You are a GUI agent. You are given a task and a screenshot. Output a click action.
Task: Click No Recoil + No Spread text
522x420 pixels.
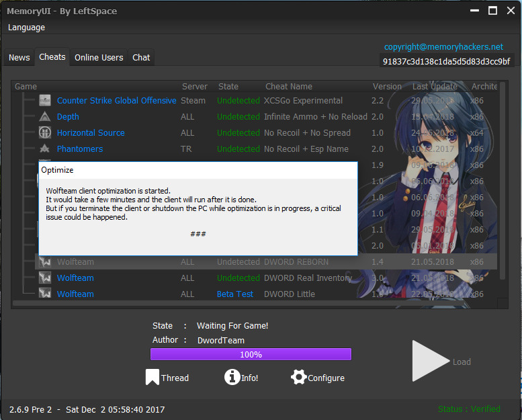pyautogui.click(x=307, y=133)
